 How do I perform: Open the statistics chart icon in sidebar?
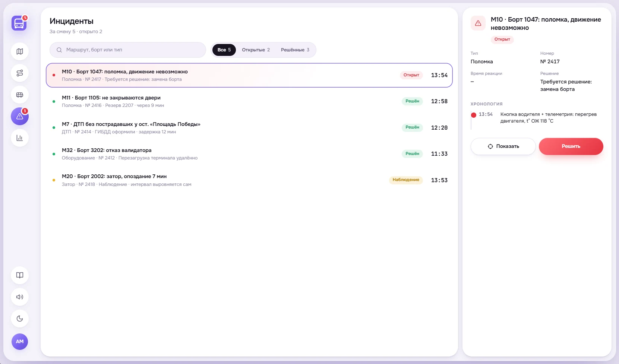click(x=20, y=138)
